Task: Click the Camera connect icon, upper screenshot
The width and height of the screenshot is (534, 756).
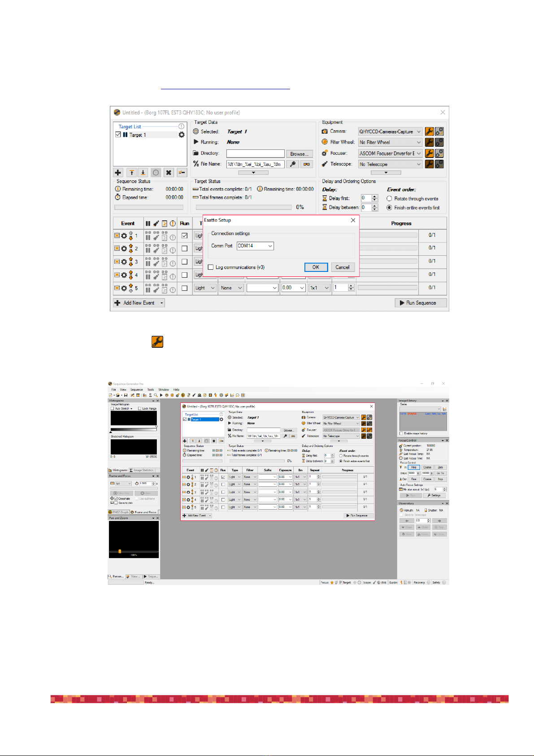Action: click(x=439, y=131)
